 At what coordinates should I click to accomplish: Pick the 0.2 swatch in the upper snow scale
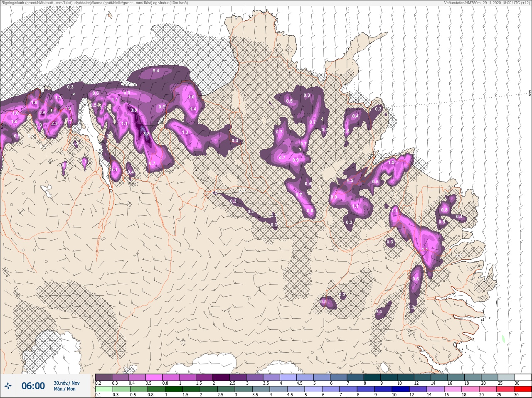(x=103, y=377)
